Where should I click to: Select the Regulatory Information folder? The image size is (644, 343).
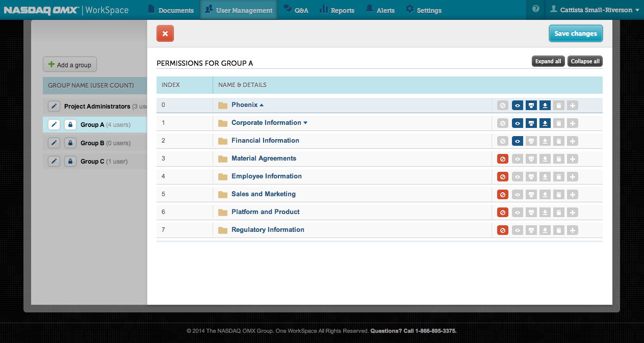[x=268, y=229]
